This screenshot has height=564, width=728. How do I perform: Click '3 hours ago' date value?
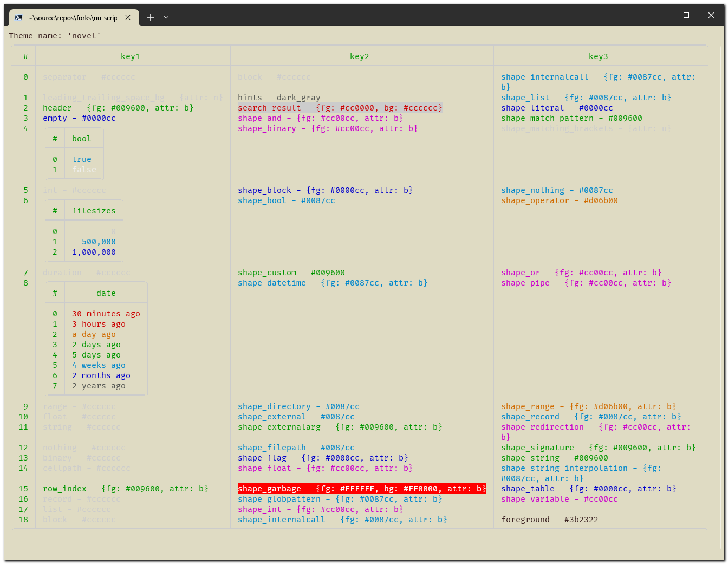click(99, 324)
